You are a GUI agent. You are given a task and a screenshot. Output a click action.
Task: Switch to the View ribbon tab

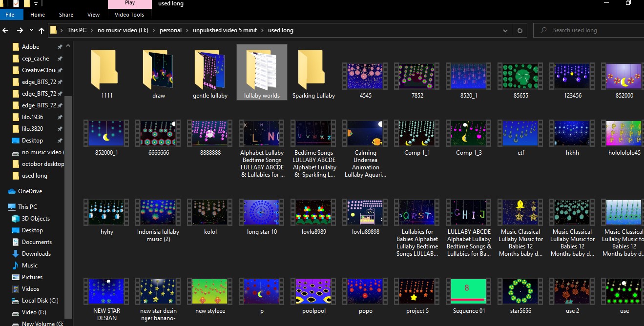[x=93, y=15]
